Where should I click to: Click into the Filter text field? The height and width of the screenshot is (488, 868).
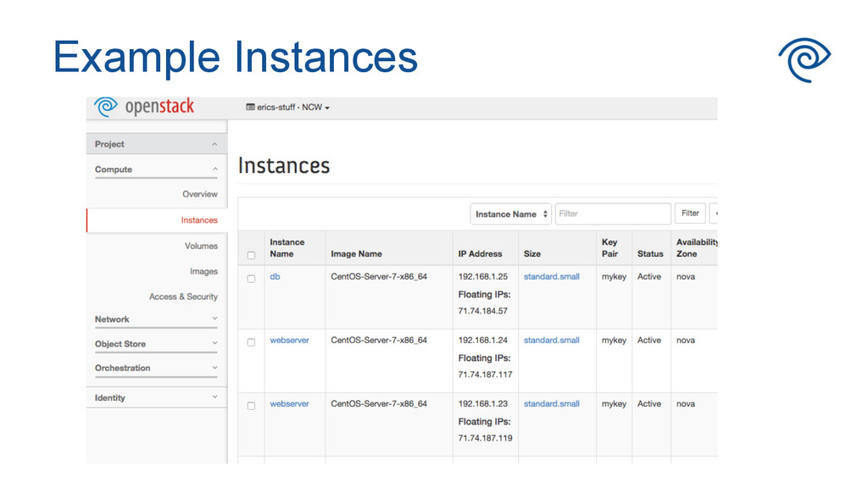click(x=612, y=213)
